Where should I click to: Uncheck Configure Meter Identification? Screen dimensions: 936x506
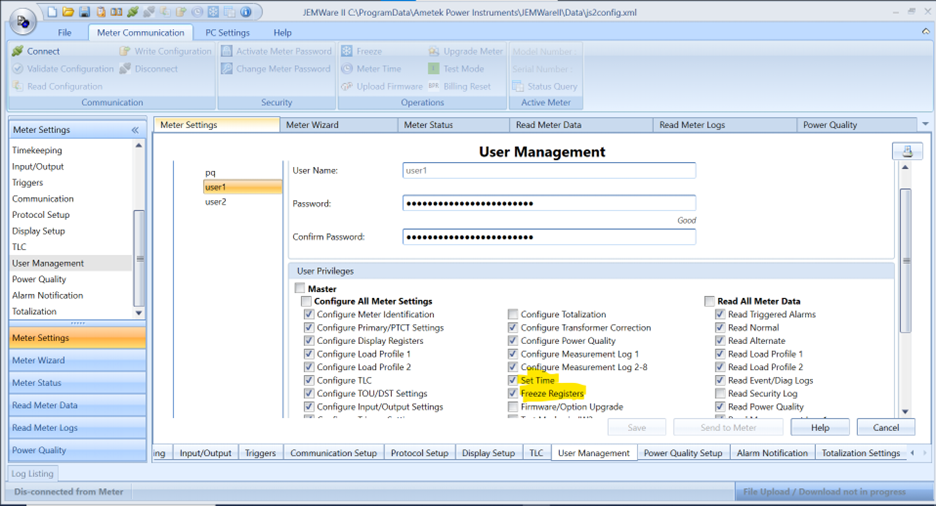(309, 314)
